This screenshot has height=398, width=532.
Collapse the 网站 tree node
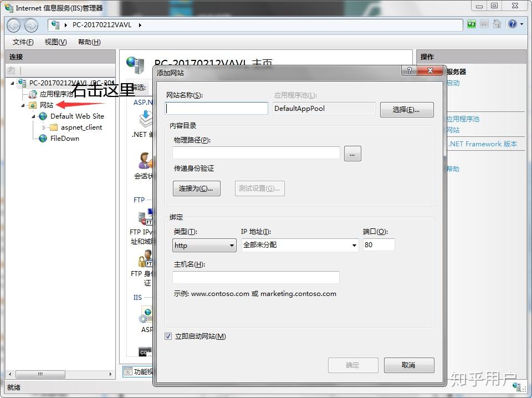point(23,105)
